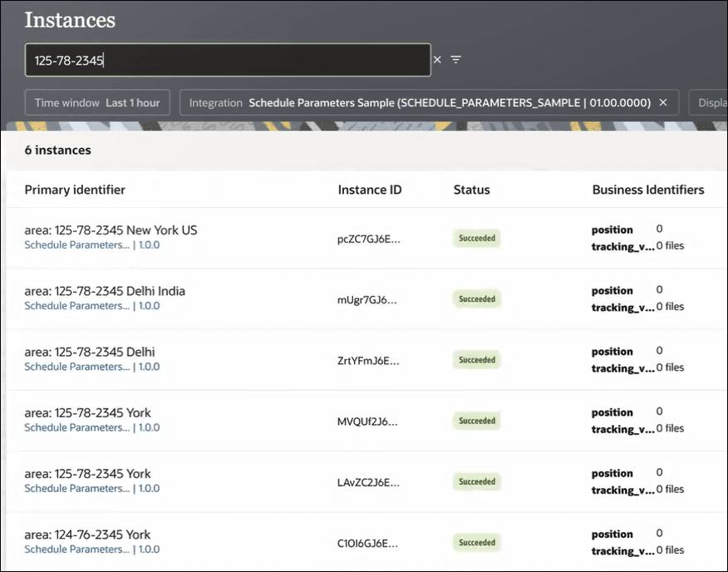The width and height of the screenshot is (728, 572).
Task: Sort by Primary identifier column header
Action: point(75,190)
